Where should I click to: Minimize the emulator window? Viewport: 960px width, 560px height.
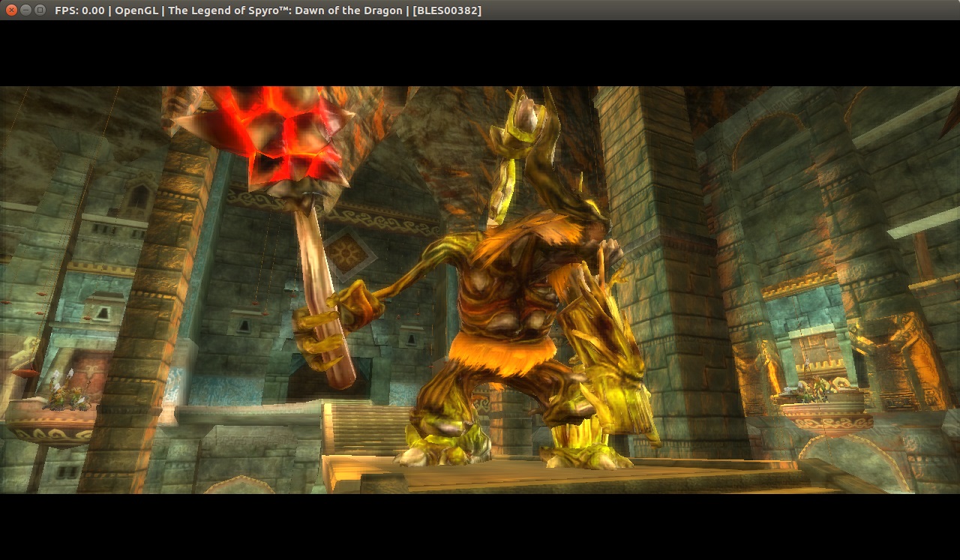point(25,10)
